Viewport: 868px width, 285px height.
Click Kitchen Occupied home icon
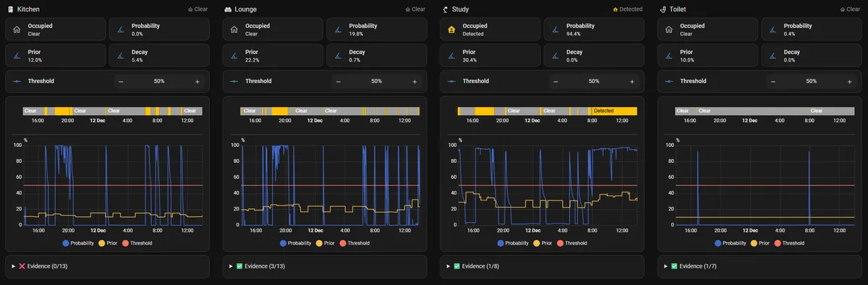(17, 30)
